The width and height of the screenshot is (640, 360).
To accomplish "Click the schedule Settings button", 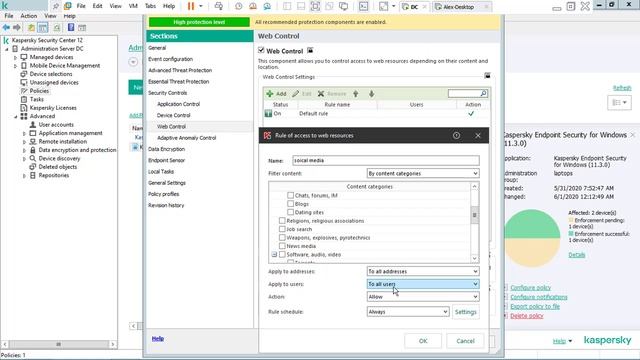I will click(x=466, y=312).
